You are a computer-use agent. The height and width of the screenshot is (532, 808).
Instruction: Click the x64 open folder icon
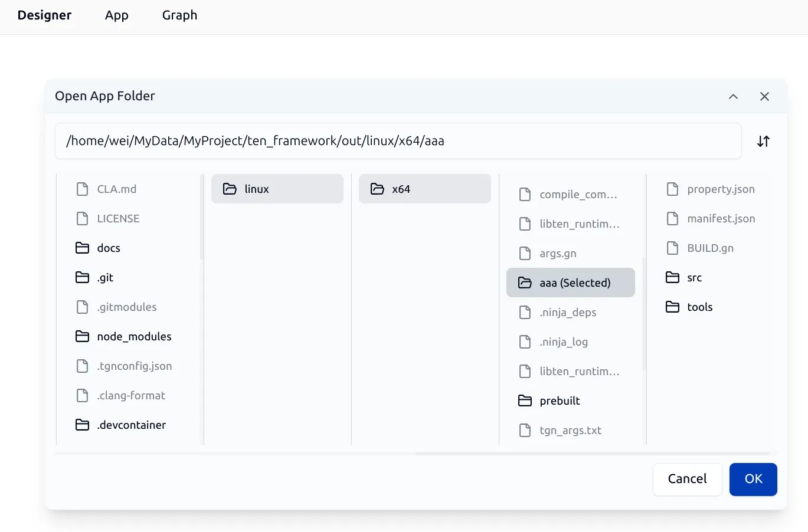coord(377,189)
